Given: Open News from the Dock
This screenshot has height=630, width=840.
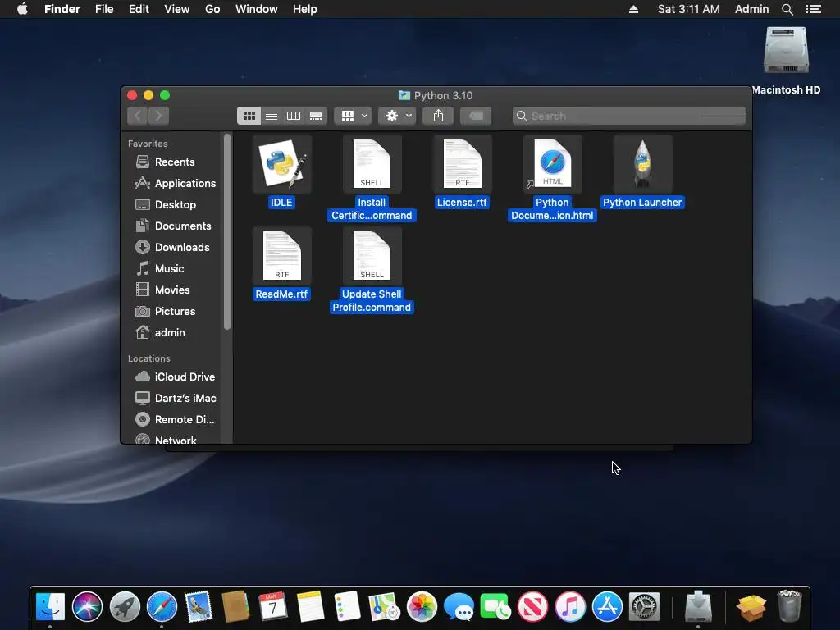Looking at the screenshot, I should tap(532, 607).
